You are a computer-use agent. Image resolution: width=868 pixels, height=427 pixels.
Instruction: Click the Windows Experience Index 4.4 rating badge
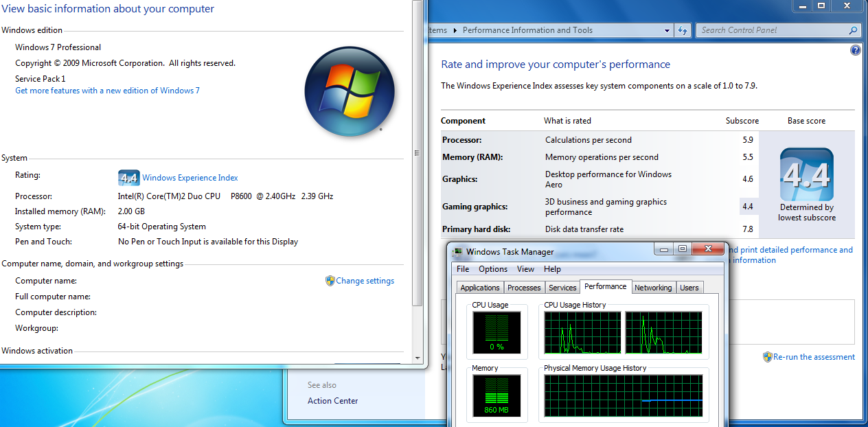click(x=128, y=178)
